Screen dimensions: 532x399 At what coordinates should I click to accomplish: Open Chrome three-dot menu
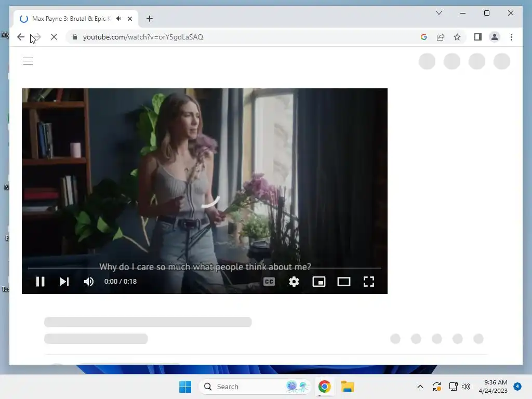click(511, 37)
